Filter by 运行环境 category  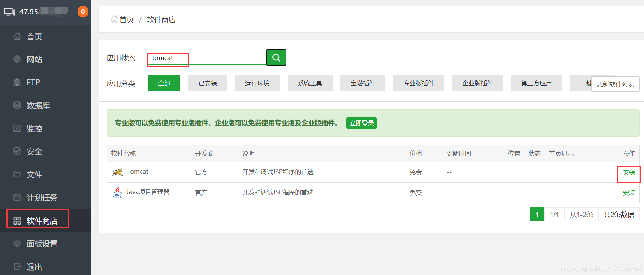coord(257,83)
